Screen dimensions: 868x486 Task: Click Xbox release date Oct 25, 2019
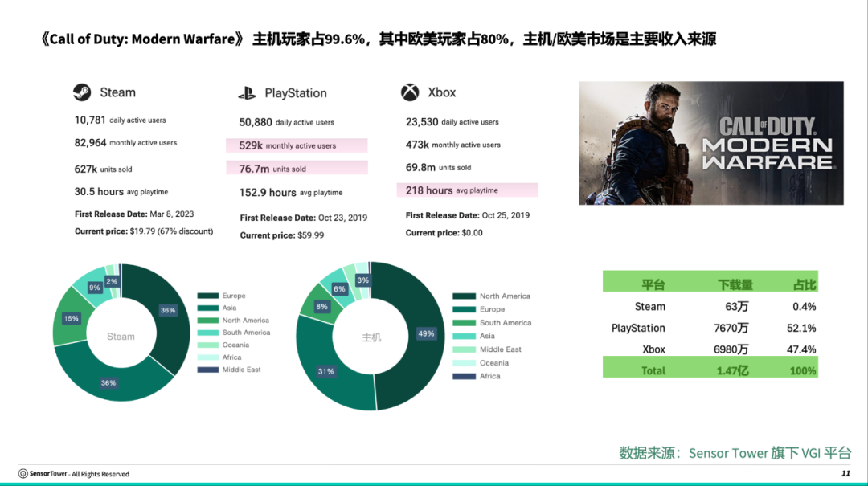[467, 215]
